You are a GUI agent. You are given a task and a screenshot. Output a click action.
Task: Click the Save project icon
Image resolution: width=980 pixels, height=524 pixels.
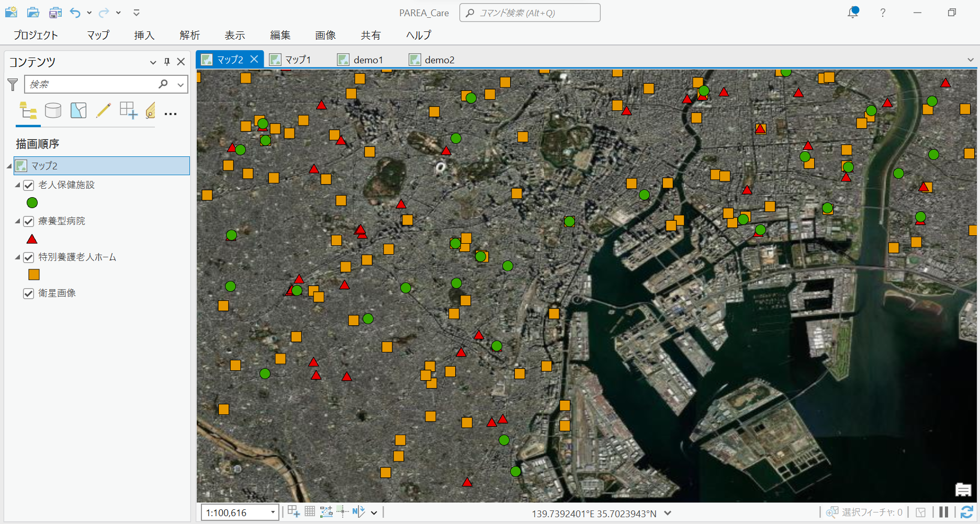pos(55,13)
